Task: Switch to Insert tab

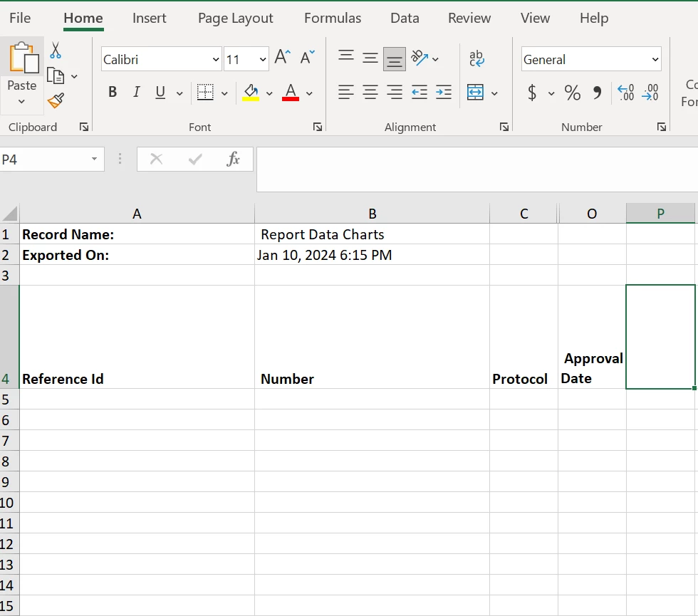Action: click(149, 18)
